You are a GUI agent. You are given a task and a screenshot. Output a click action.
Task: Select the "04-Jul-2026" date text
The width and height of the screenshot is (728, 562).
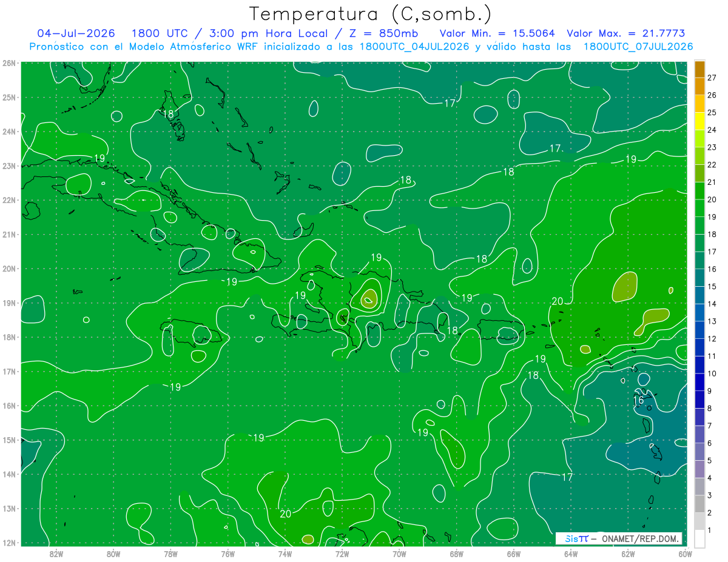(x=76, y=33)
